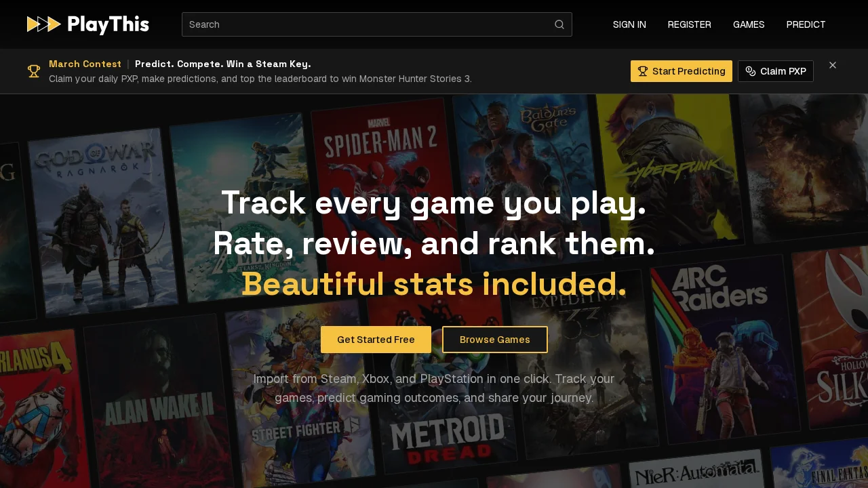Click the trophy icon beside March Contest
The image size is (868, 488).
tap(34, 71)
